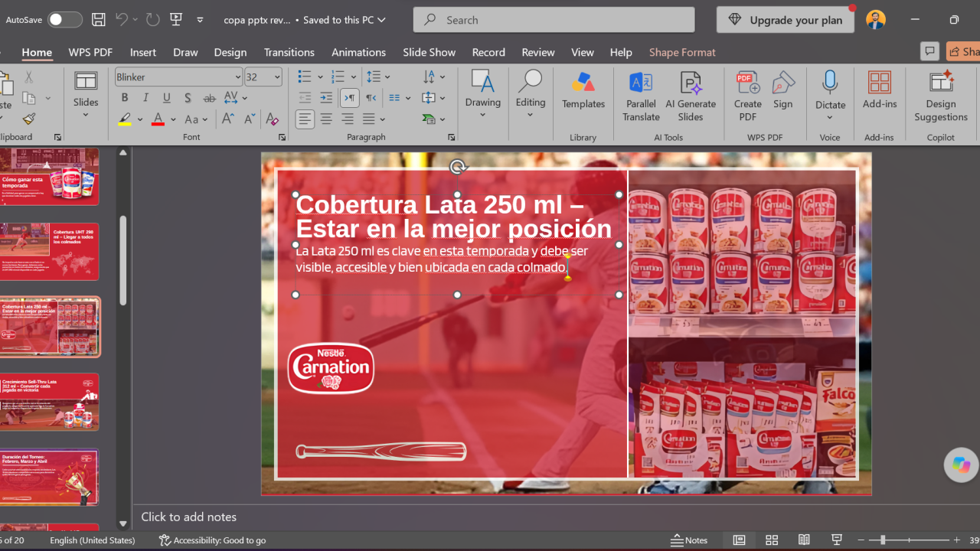The width and height of the screenshot is (980, 551).
Task: Toggle align left paragraph button
Action: (305, 119)
